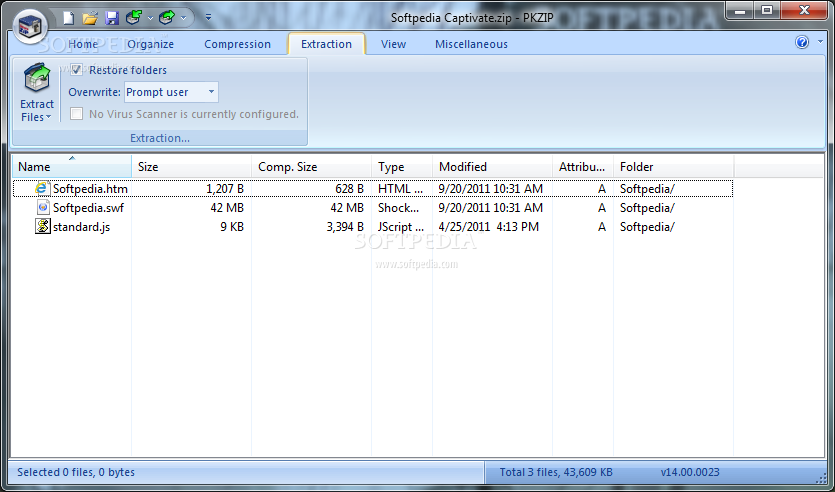The height and width of the screenshot is (492, 835).
Task: Open the dropdown next to Add files icon
Action: coord(150,18)
